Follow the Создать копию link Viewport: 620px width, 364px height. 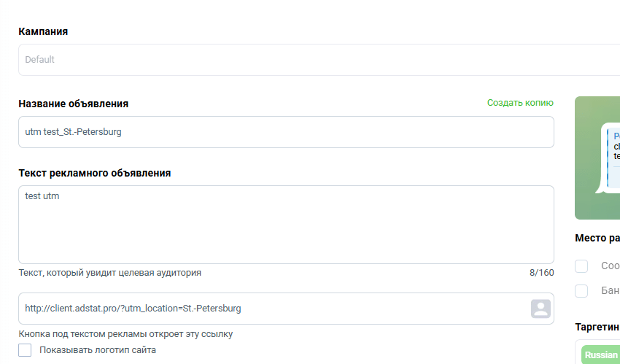[x=520, y=103]
